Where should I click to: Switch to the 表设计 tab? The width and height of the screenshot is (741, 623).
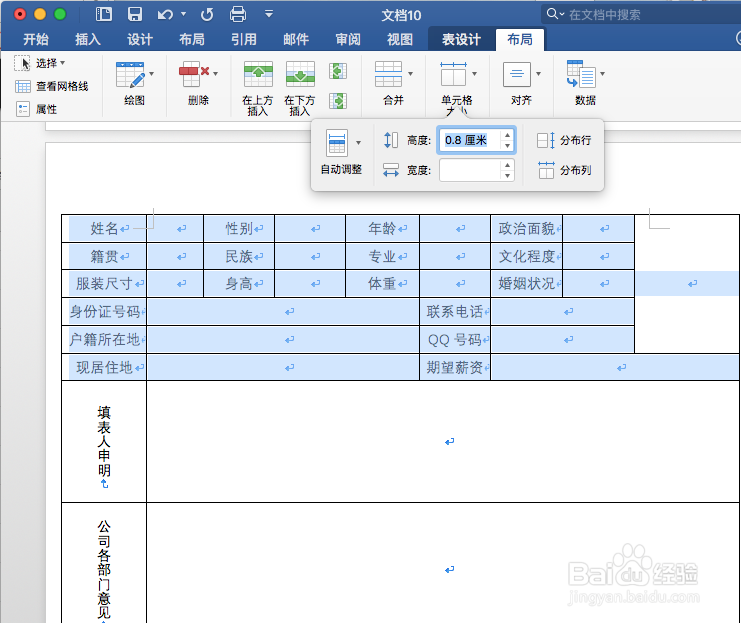461,39
